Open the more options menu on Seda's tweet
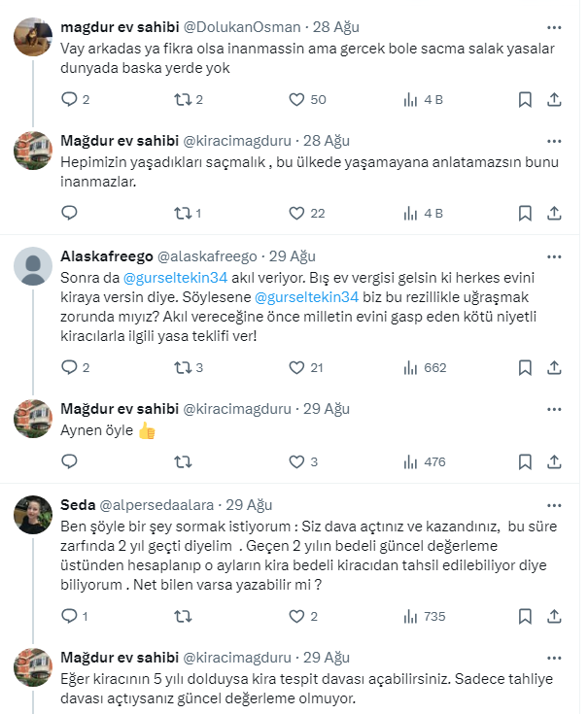The image size is (588, 714). [x=554, y=504]
